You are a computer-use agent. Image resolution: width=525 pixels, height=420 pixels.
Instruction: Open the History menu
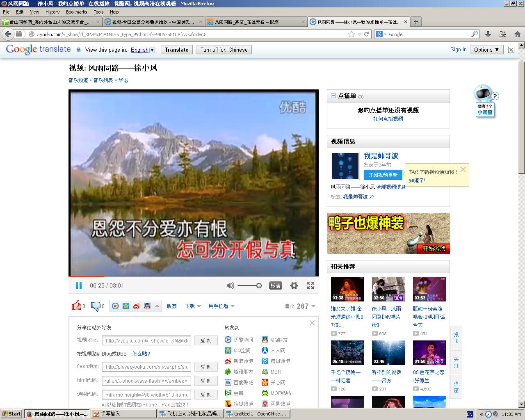click(52, 12)
